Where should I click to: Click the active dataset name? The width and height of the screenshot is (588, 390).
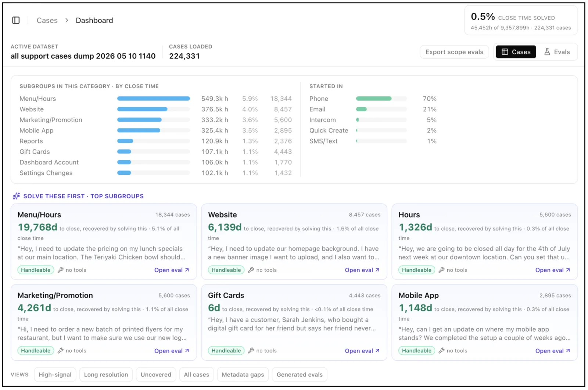click(83, 56)
